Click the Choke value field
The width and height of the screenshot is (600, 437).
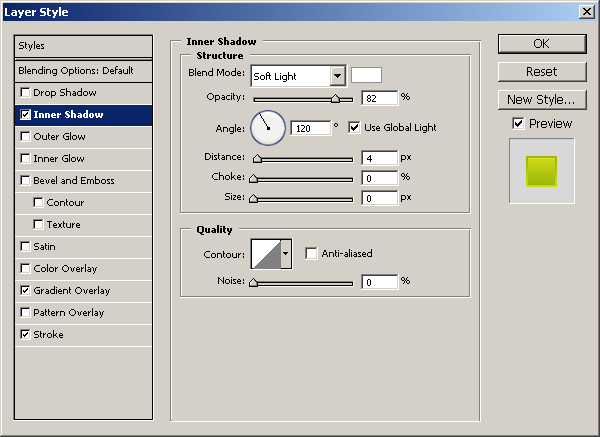tap(380, 178)
